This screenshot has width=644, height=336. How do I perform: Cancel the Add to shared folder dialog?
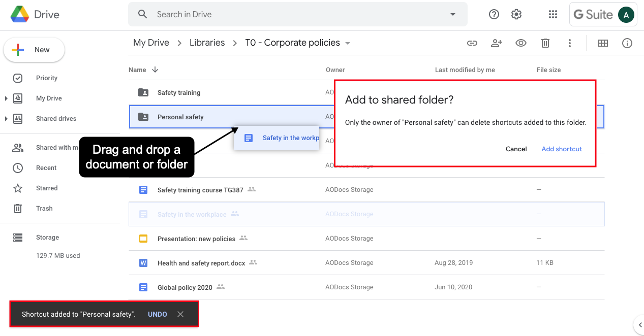pyautogui.click(x=516, y=149)
